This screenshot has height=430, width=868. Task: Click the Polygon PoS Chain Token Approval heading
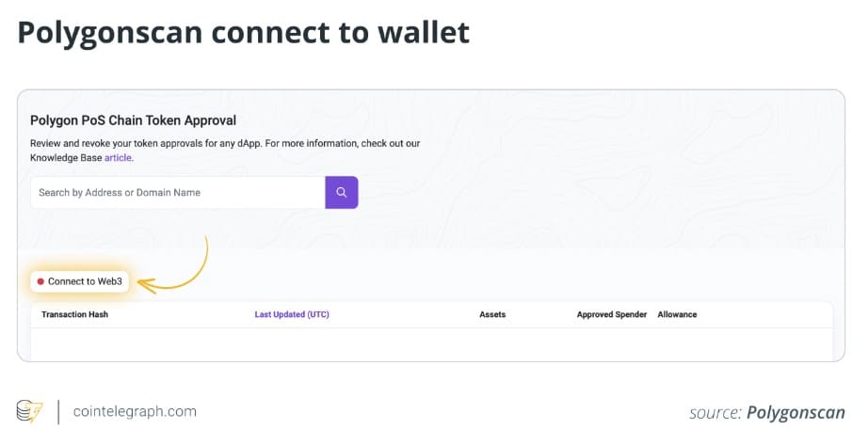tap(133, 120)
